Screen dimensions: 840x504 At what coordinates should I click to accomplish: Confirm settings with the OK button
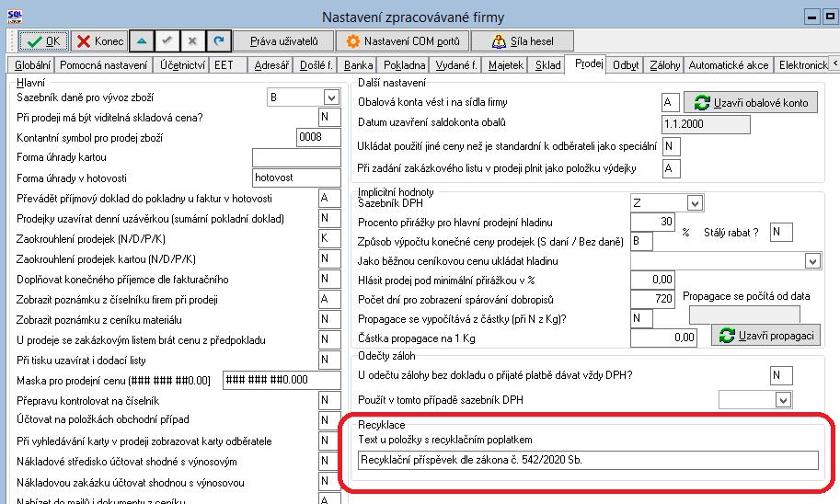[43, 41]
